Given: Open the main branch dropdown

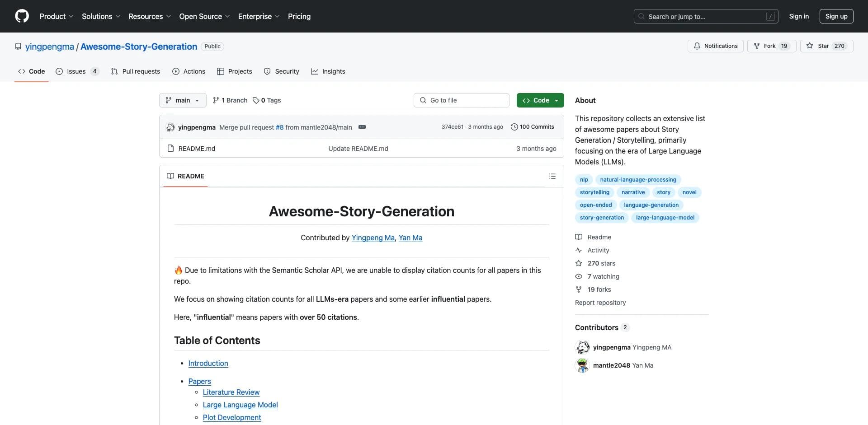Looking at the screenshot, I should tap(183, 100).
